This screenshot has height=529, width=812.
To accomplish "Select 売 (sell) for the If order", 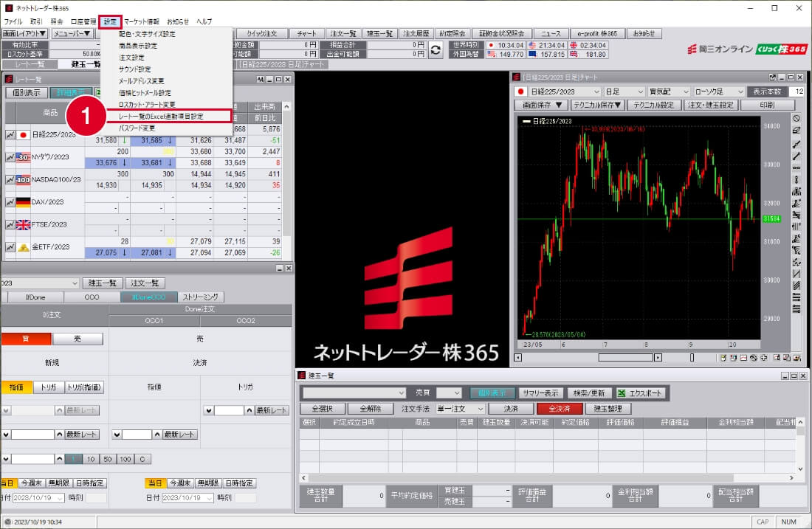I will coord(78,339).
